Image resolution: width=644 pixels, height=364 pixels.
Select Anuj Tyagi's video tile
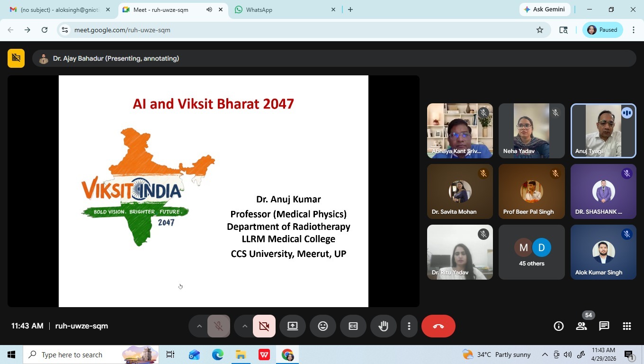click(603, 131)
